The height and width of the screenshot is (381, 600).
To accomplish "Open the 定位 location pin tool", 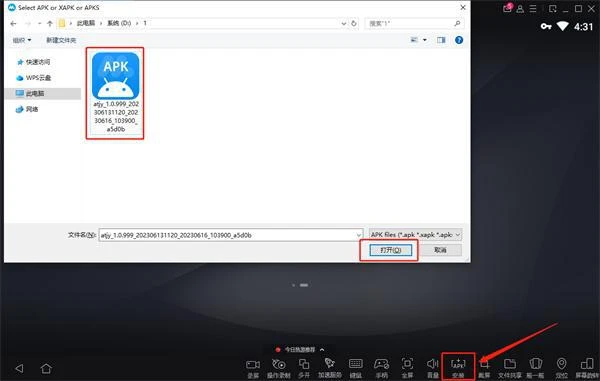I will coord(561,368).
